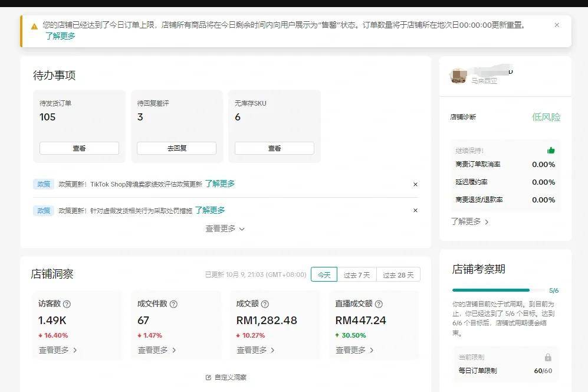The height and width of the screenshot is (392, 588).
Task: Click the 马来西亚 region label
Action: coord(484,81)
